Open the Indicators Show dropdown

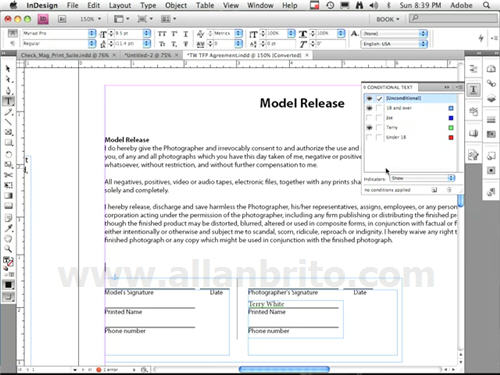tap(423, 178)
